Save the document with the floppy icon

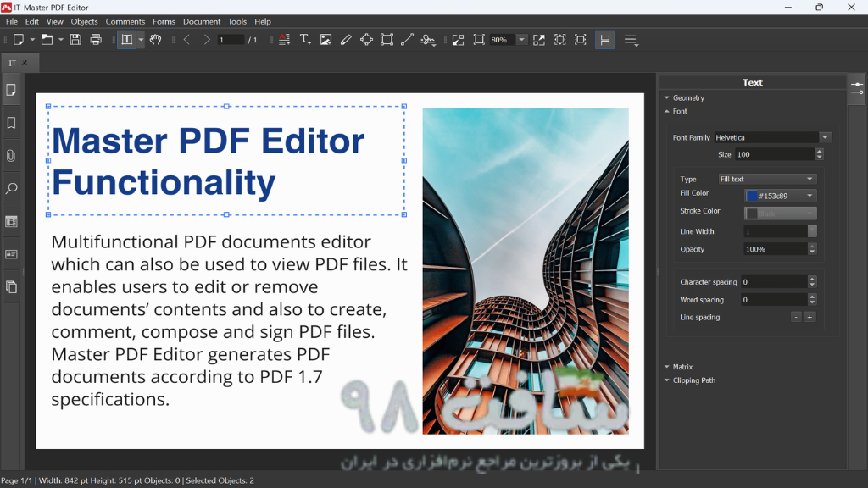(x=75, y=40)
